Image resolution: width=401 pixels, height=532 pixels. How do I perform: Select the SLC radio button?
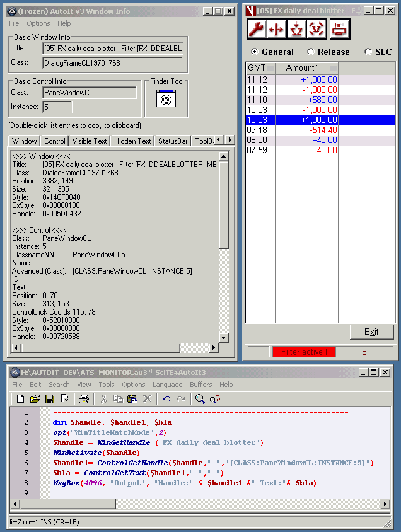368,52
